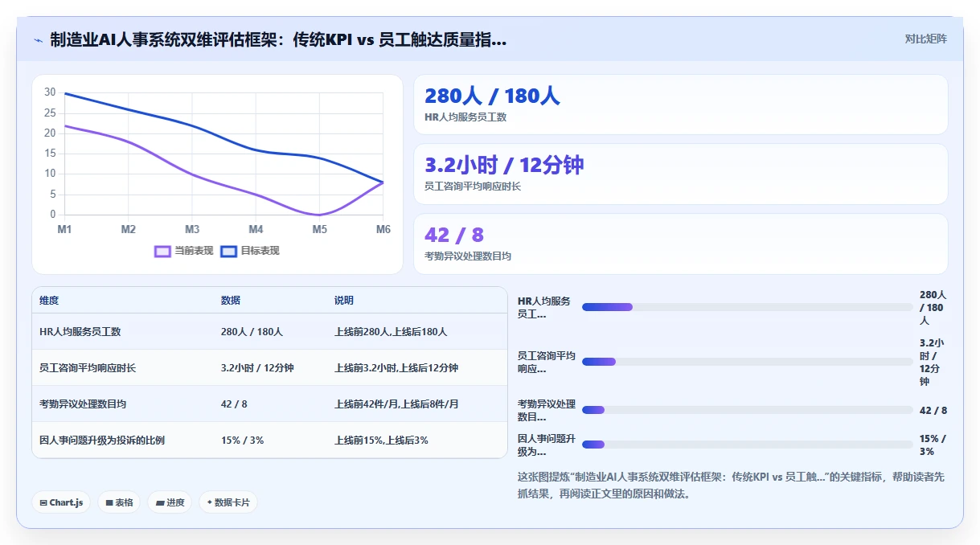Screen dimensions: 980x545
Task: Click the dashboard title 制造业AI人事系统双维评估框架
Action: [x=278, y=39]
